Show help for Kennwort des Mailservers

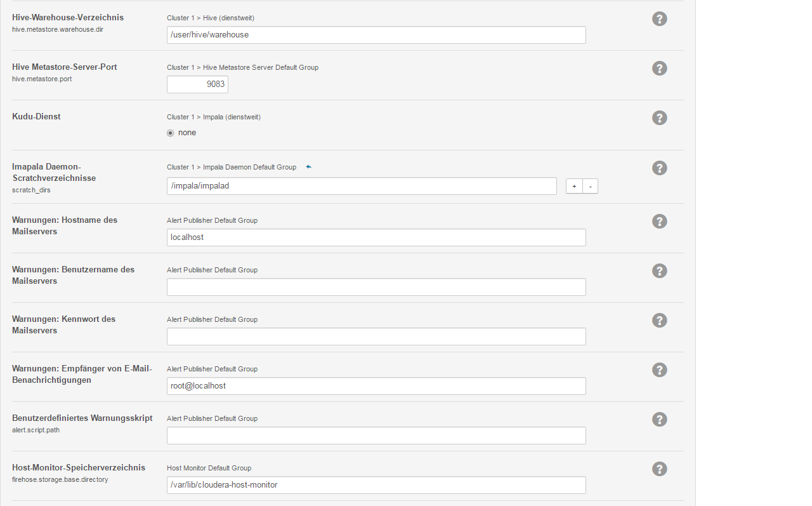(659, 321)
